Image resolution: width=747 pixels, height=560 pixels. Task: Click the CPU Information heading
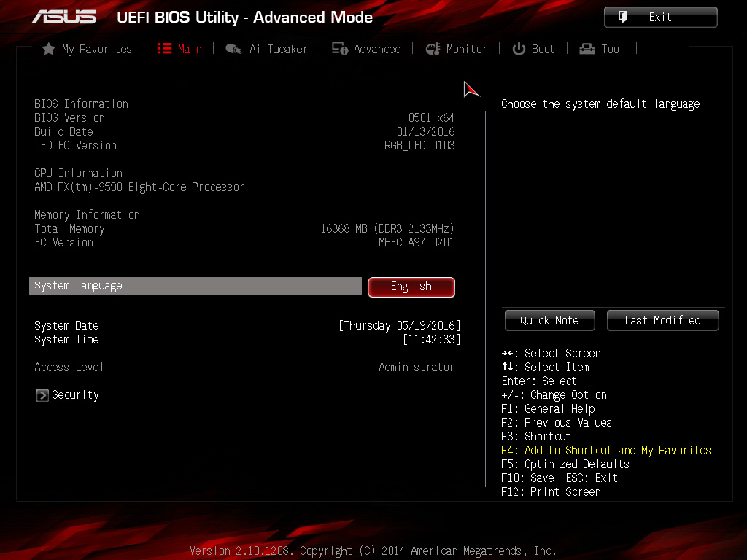tap(79, 174)
